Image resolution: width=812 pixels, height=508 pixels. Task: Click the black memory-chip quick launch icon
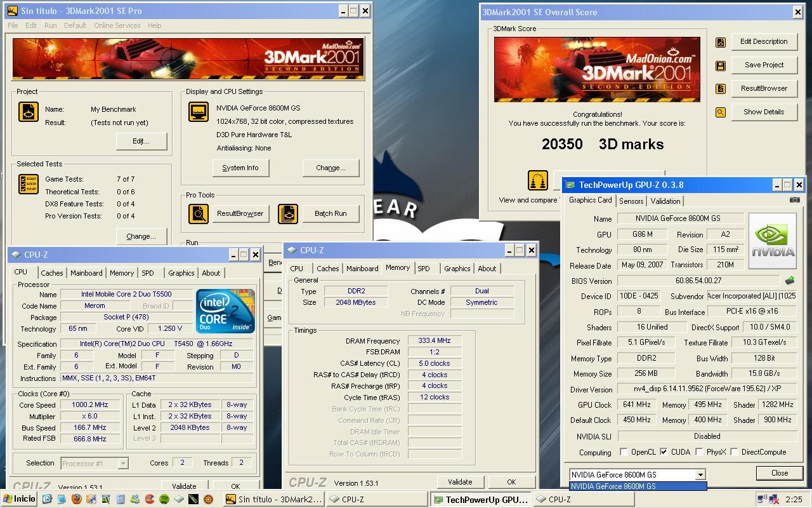pos(193,499)
